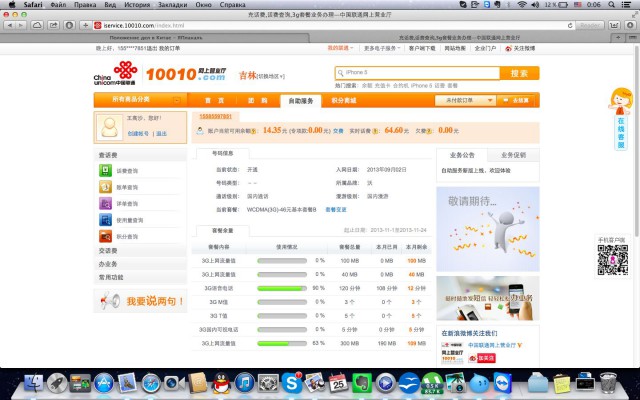This screenshot has width=640, height=400.
Task: Click the 3G voice call 90% usage bar
Action: (x=282, y=288)
